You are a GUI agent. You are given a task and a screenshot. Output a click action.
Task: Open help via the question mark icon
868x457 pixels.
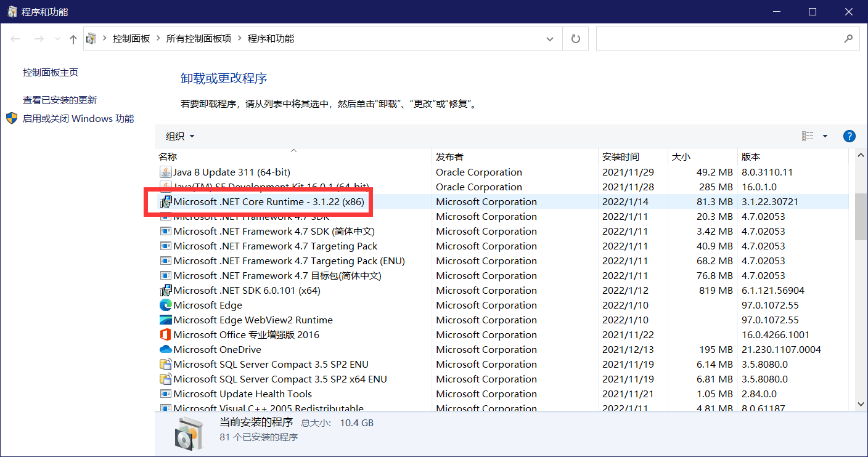tap(849, 136)
